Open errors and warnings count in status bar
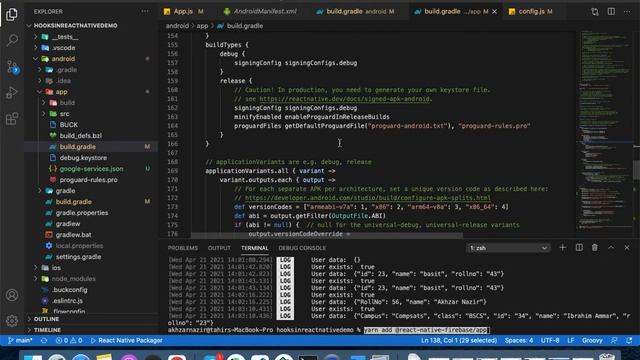The image size is (640, 360). [69, 340]
